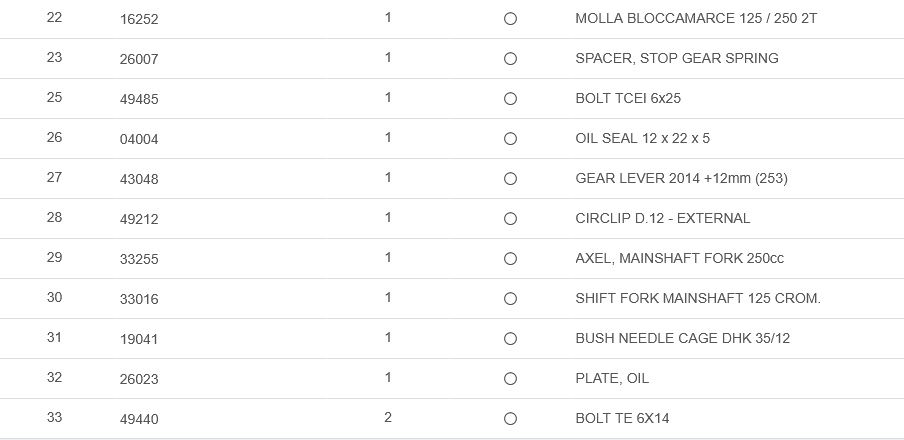Click part number 43048
904x440 pixels.
click(139, 179)
